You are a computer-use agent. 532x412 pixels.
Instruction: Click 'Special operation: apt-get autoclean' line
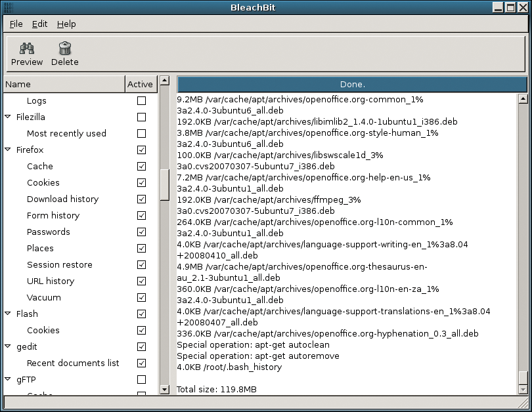pyautogui.click(x=253, y=345)
